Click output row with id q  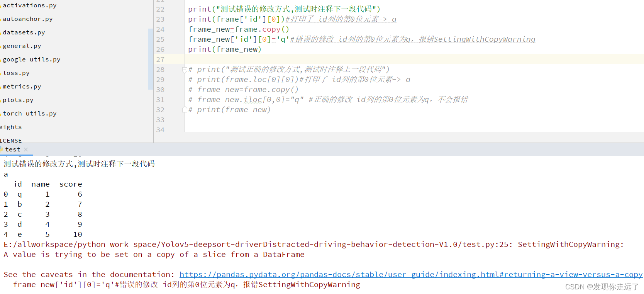point(43,194)
